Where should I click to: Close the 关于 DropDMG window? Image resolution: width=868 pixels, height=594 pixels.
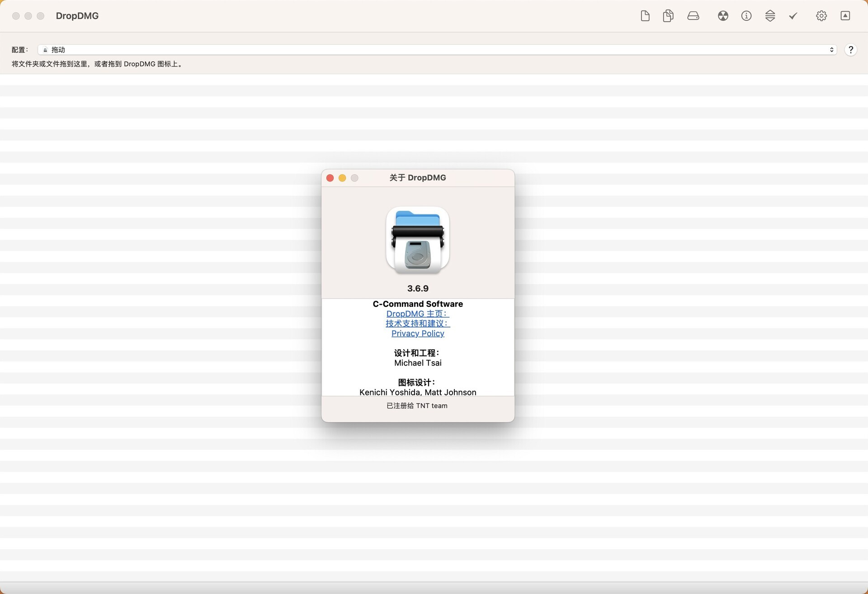(x=330, y=178)
